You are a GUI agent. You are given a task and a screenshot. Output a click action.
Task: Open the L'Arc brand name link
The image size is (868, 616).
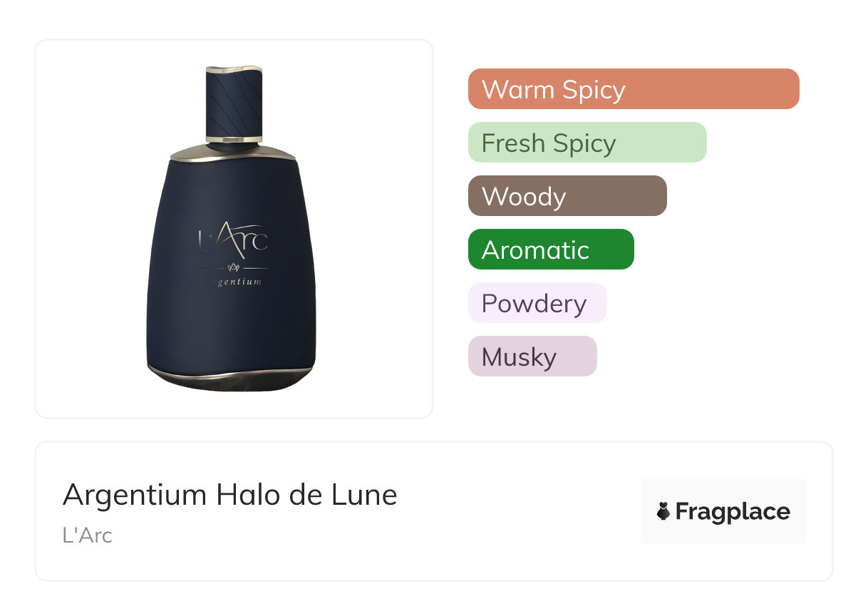tap(87, 535)
